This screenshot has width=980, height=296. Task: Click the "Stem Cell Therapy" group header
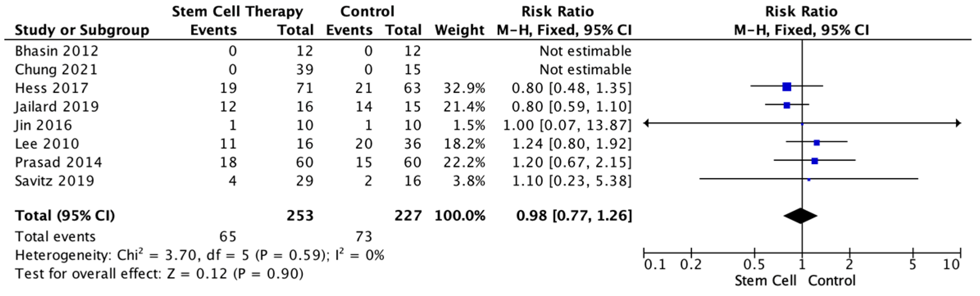[237, 11]
